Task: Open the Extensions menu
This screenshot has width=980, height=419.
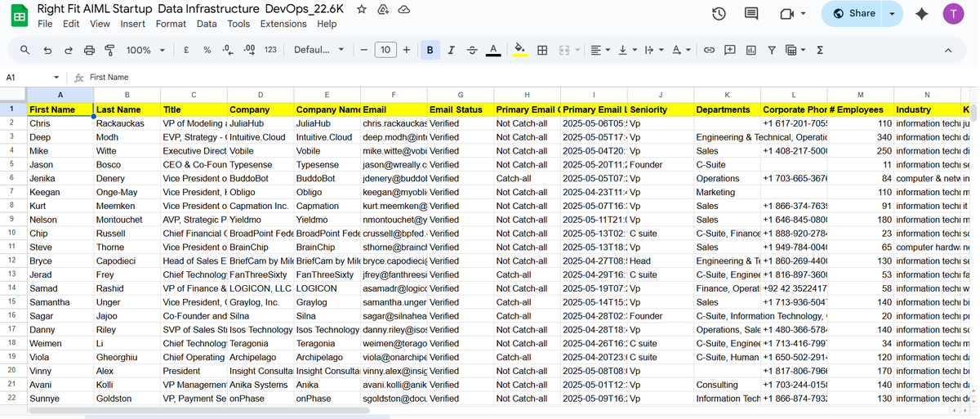Action: (x=283, y=24)
